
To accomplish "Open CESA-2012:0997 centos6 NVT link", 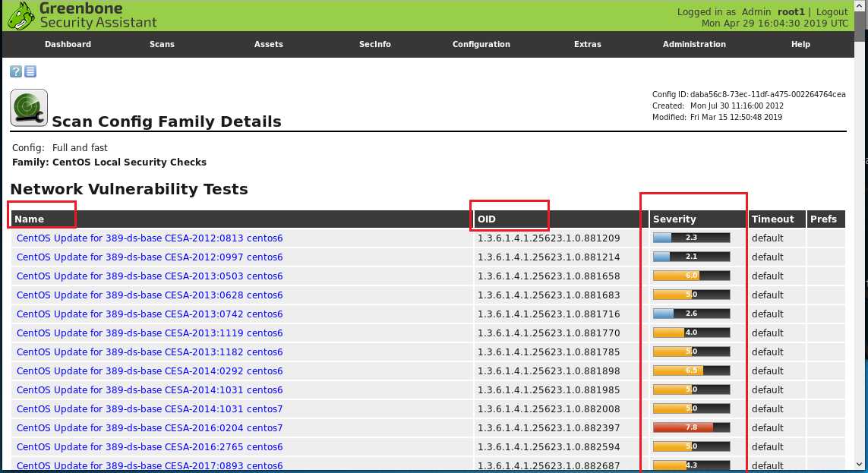I will (x=150, y=257).
